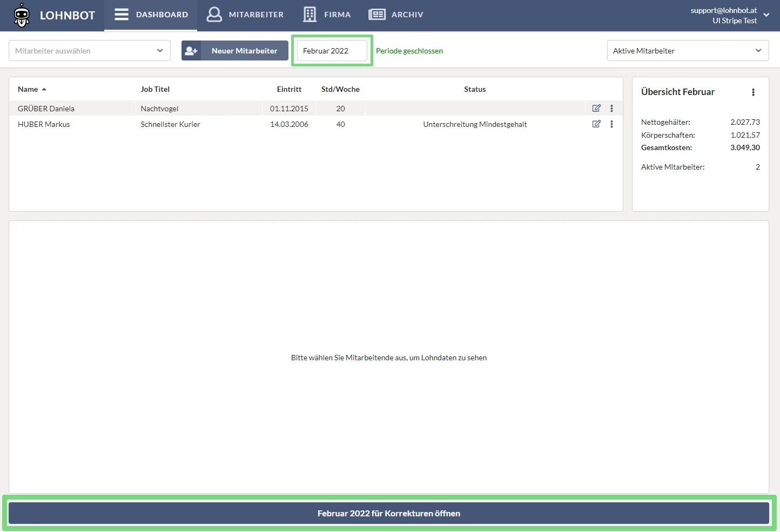Click the edit icon for HUBER Markus
This screenshot has width=780, height=532.
(596, 124)
